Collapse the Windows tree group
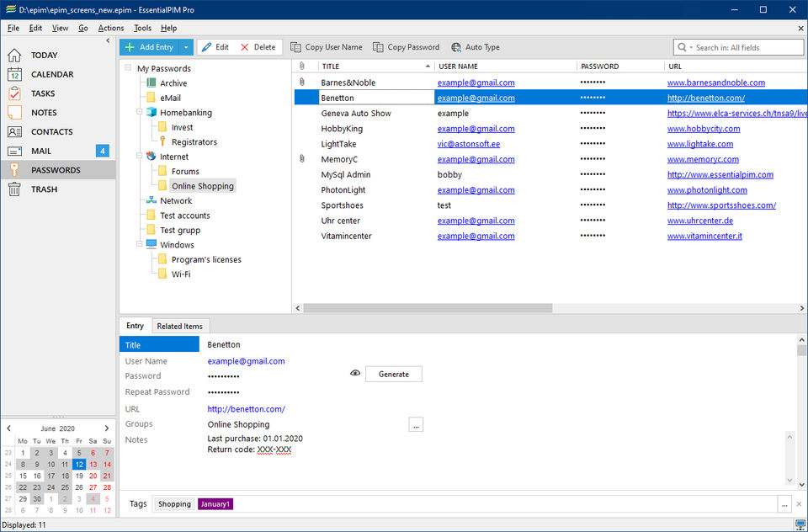The image size is (808, 532). pyautogui.click(x=139, y=244)
